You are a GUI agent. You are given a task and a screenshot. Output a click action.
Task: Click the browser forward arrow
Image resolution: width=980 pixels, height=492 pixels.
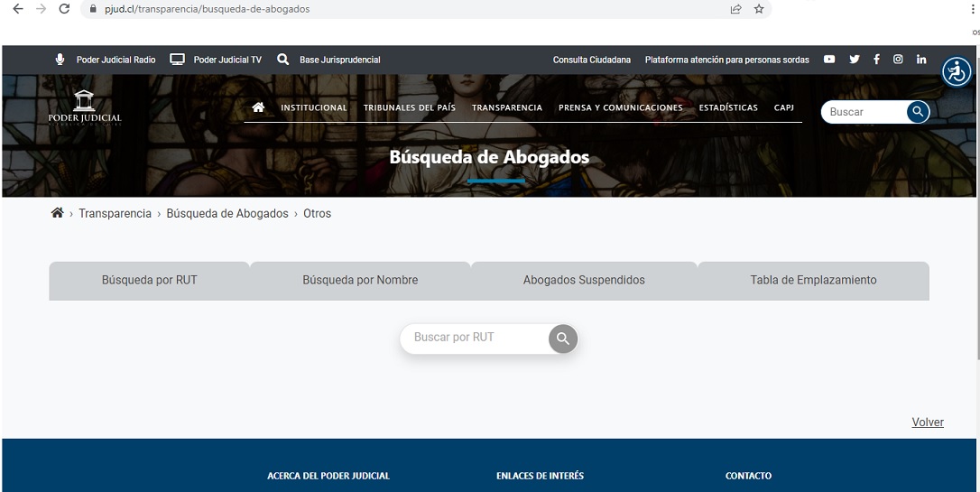[41, 9]
